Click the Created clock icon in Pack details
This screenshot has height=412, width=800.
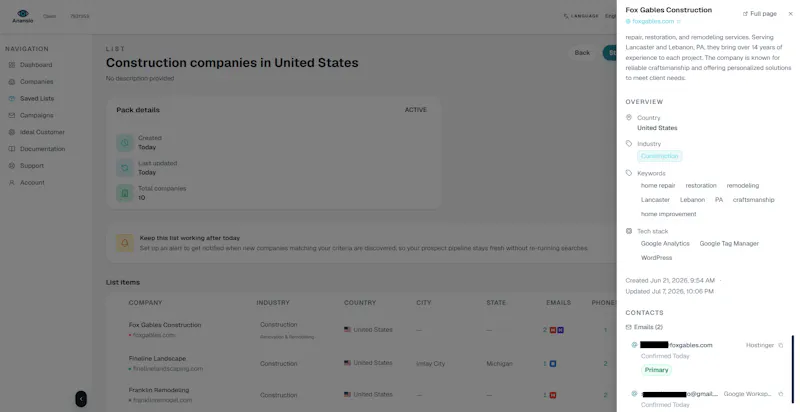click(124, 143)
